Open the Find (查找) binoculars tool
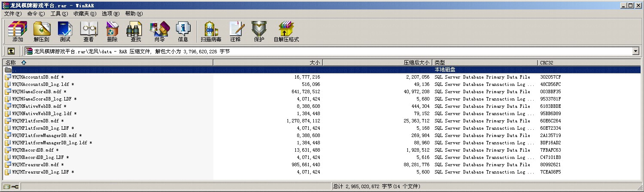This screenshot has height=192, width=644. point(136,31)
